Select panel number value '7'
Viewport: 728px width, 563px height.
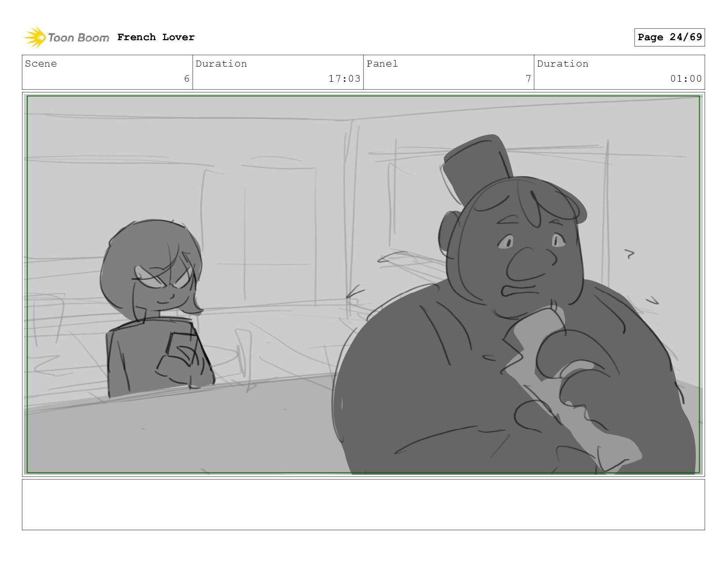coord(528,79)
